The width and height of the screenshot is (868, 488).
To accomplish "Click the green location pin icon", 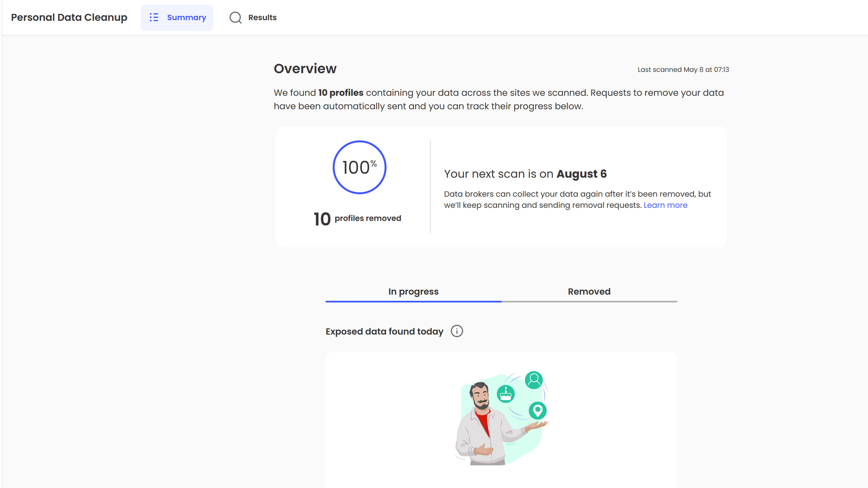I will (x=537, y=410).
